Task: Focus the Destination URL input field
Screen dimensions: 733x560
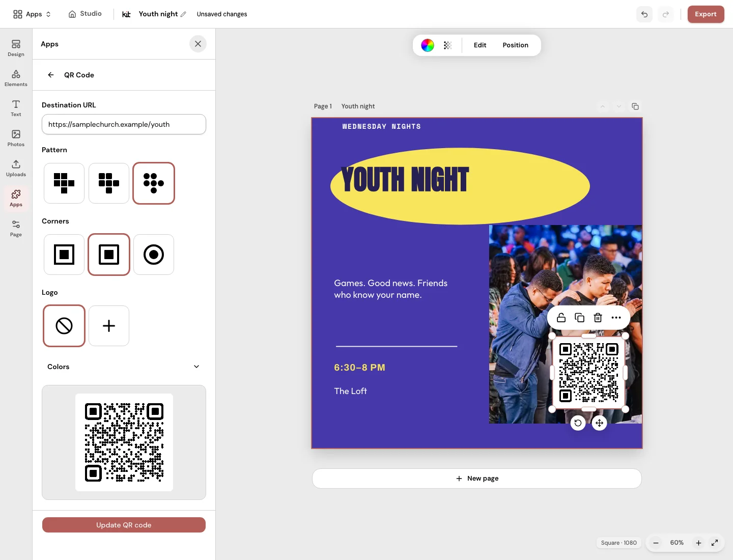Action: 124,124
